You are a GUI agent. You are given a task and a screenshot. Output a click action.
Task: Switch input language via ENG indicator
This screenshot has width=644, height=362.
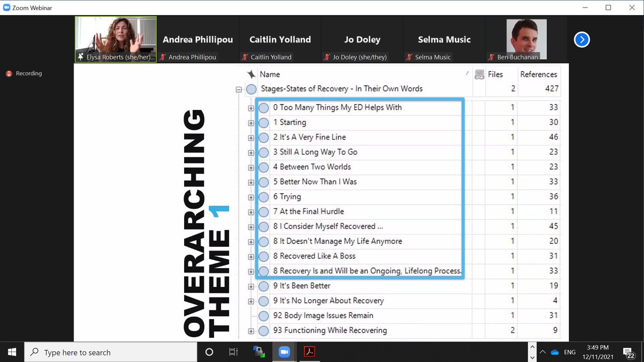(x=570, y=352)
